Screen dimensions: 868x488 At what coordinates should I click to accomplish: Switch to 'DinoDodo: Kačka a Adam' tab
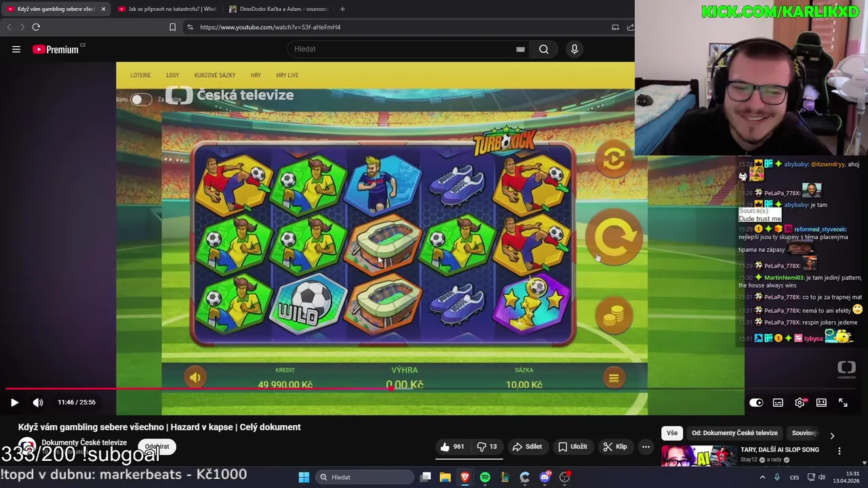(x=279, y=9)
